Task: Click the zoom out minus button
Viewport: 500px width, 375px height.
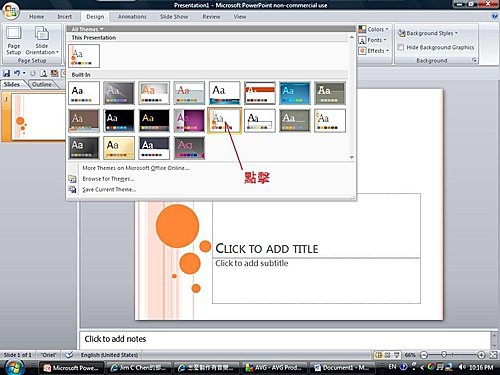Action: pos(424,355)
